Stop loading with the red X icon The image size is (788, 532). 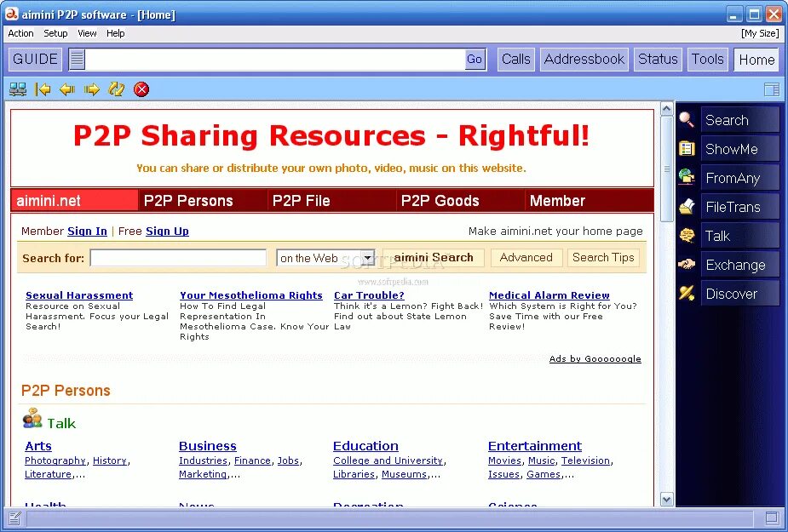coord(141,89)
